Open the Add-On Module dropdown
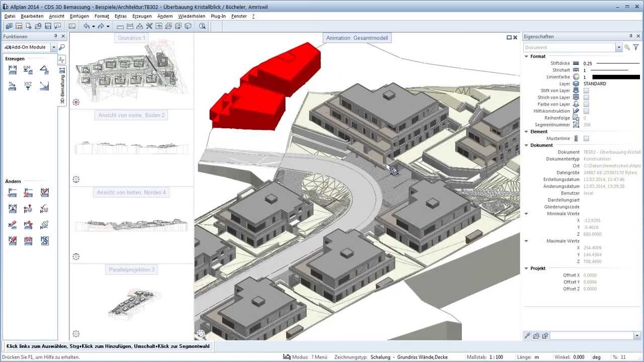Image resolution: width=644 pixels, height=362 pixels. 53,47
